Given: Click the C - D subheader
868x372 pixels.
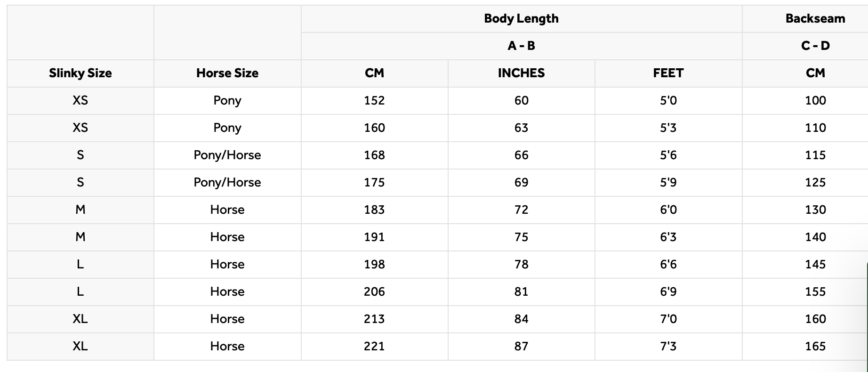Looking at the screenshot, I should pyautogui.click(x=815, y=46).
